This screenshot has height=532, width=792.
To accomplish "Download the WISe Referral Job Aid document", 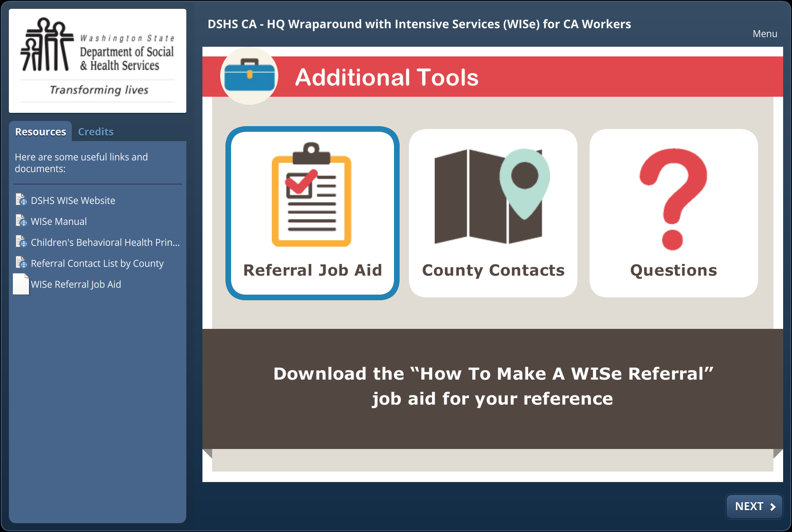I will [76, 284].
